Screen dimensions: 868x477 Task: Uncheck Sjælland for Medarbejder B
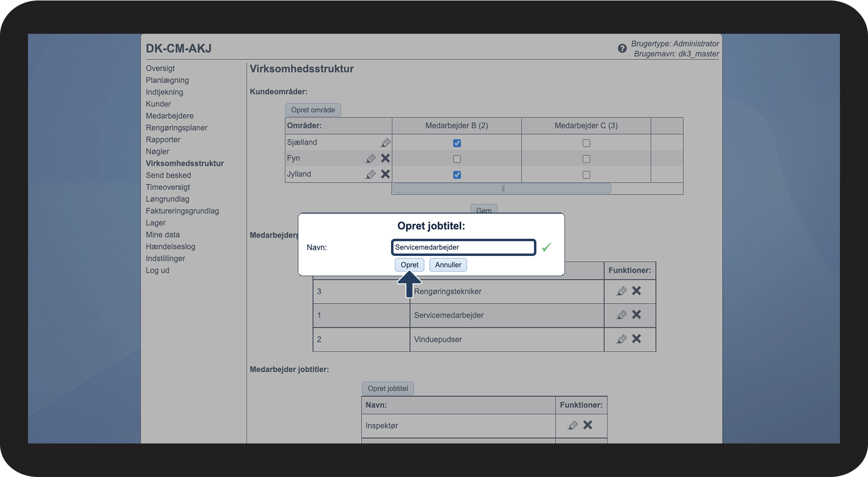click(x=457, y=143)
